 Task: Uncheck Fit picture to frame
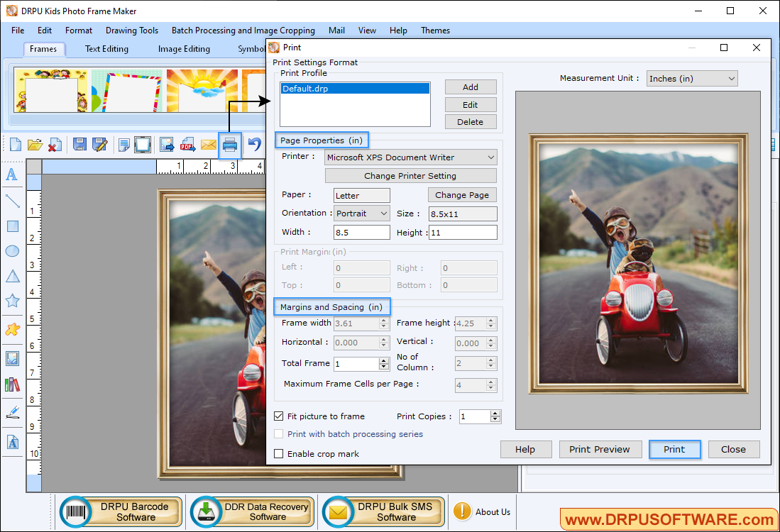click(278, 416)
